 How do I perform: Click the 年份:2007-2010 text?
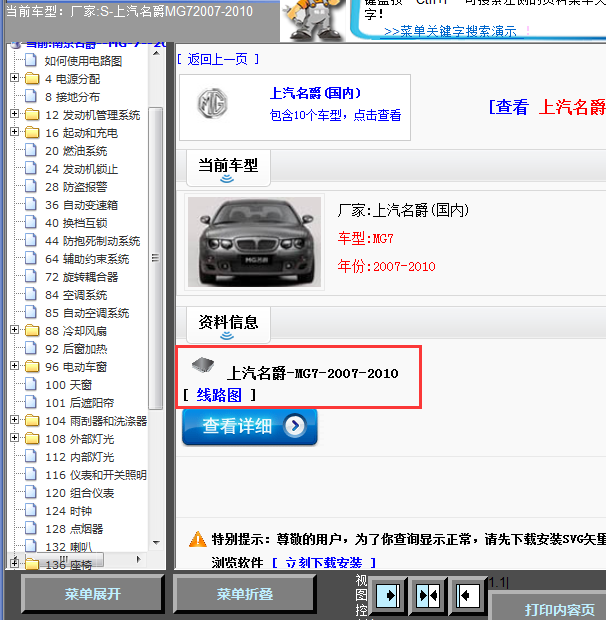[386, 266]
